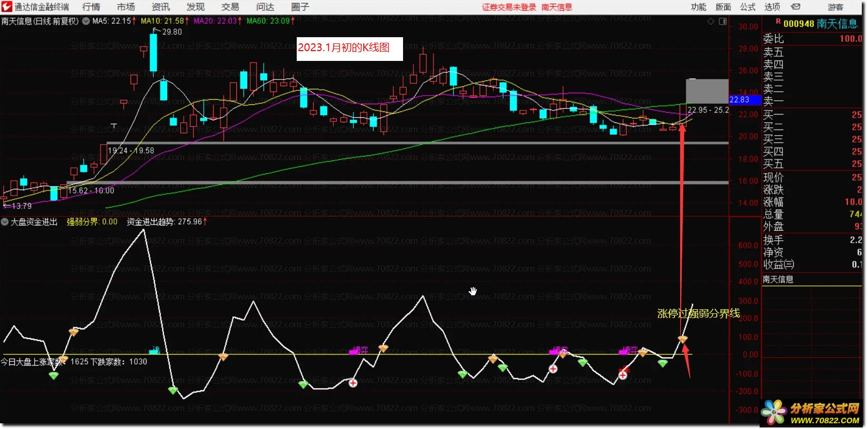Click the 证券交易未登录 link
Screen dimensions: 868x429
pyautogui.click(x=509, y=7)
